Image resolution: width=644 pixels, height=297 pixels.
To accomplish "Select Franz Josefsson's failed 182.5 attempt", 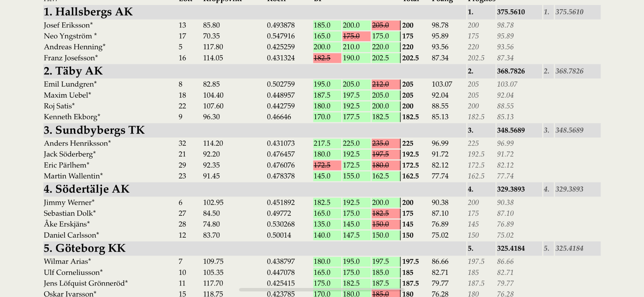I will (x=327, y=58).
